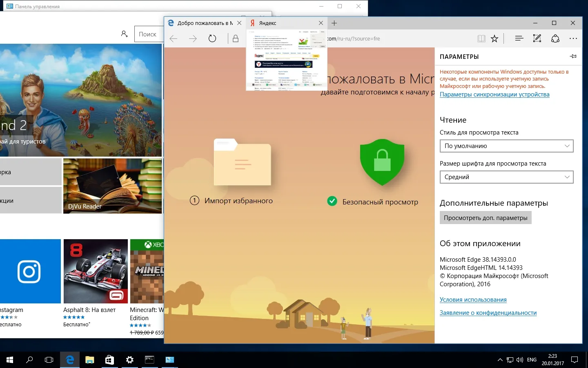Pin the Parameters pane with pushpin icon
This screenshot has width=588, height=368.
(573, 56)
